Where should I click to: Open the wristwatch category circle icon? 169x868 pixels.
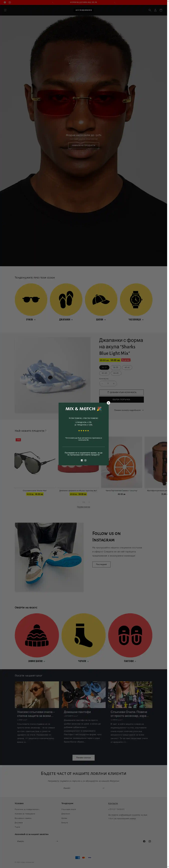click(x=136, y=299)
